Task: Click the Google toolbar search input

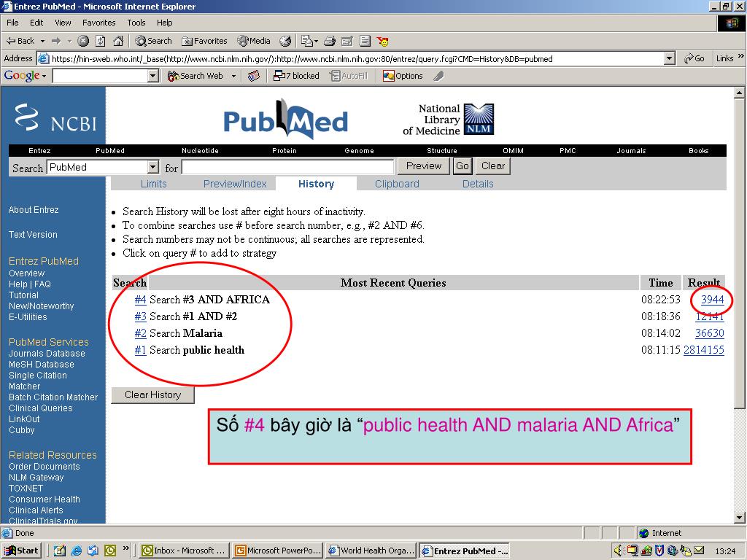Action: 100,76
